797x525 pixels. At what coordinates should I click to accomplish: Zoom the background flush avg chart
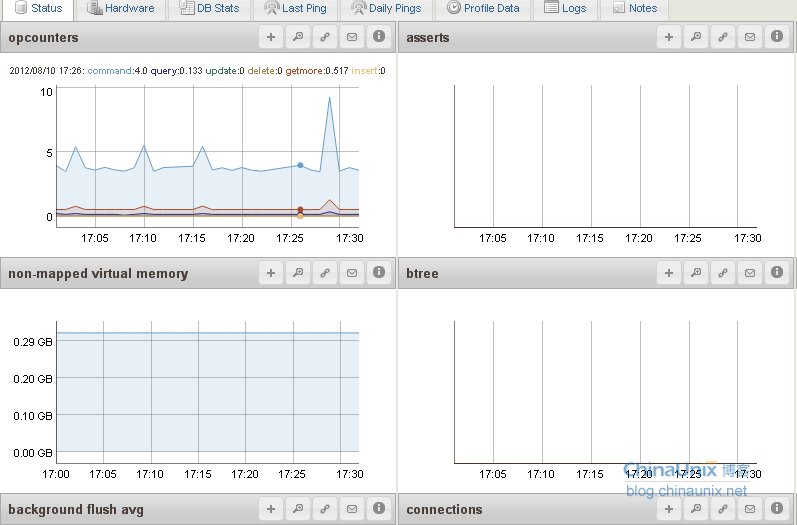pyautogui.click(x=298, y=509)
